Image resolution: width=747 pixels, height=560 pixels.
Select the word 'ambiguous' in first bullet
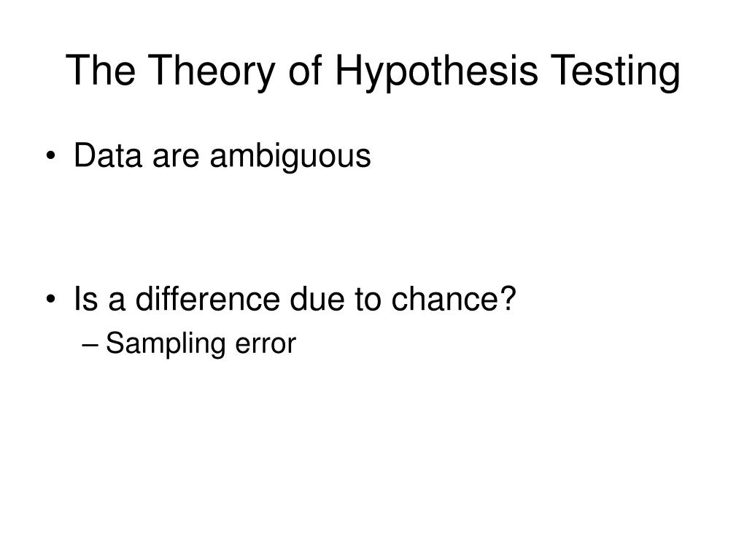tap(290, 155)
